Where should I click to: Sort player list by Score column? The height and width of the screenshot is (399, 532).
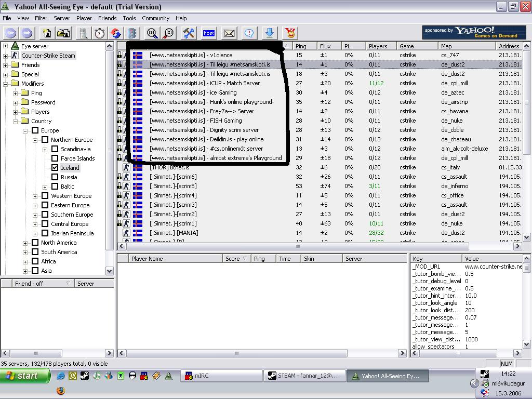point(236,259)
